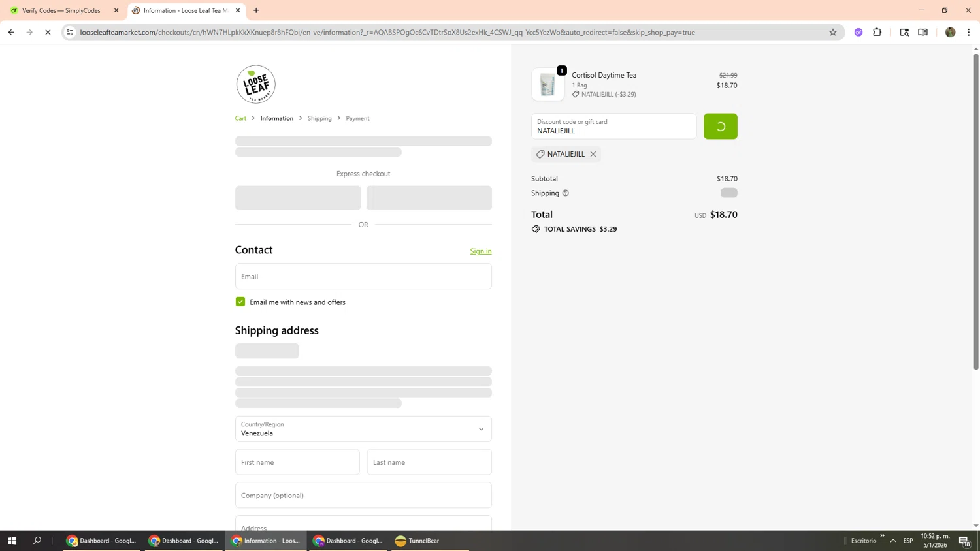Open the Cortisol Daytime Tea thumbnail

(x=548, y=84)
